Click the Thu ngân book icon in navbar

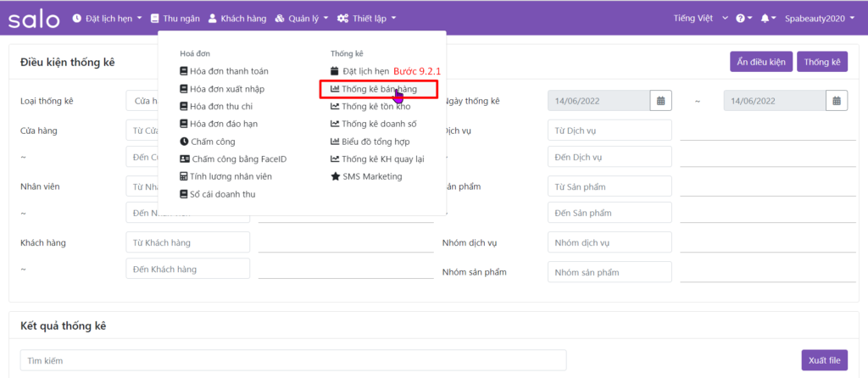[x=155, y=19]
